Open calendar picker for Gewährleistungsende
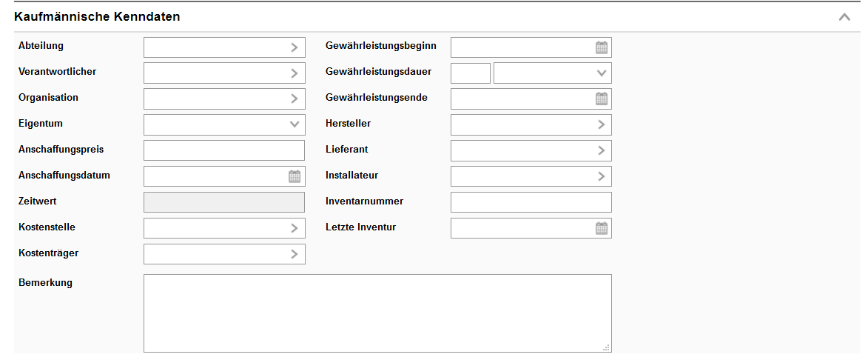 [x=602, y=99]
